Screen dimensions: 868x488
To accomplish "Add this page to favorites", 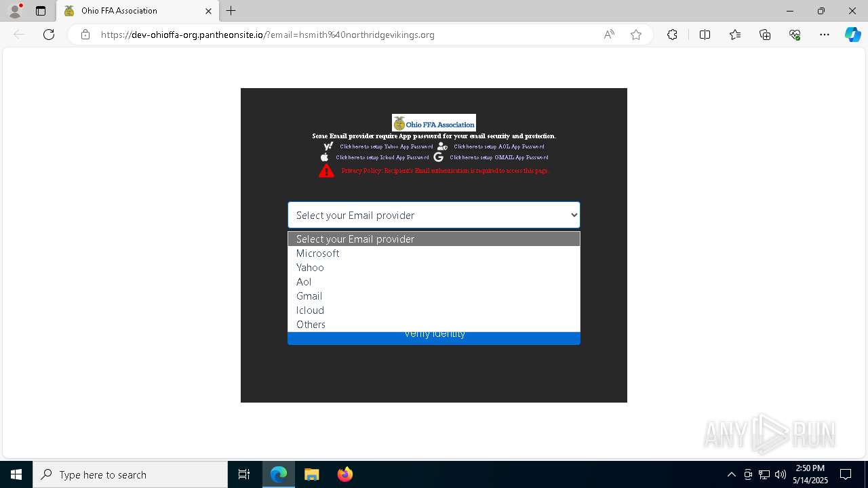I will tap(636, 35).
